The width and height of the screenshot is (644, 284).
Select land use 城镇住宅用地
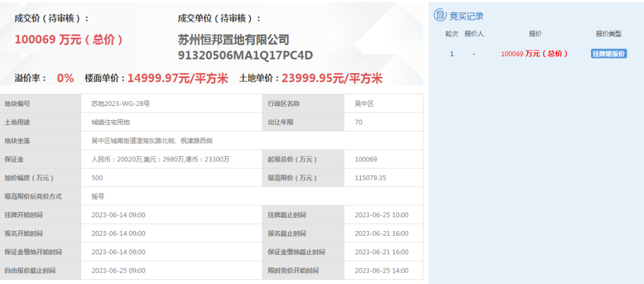tap(110, 122)
